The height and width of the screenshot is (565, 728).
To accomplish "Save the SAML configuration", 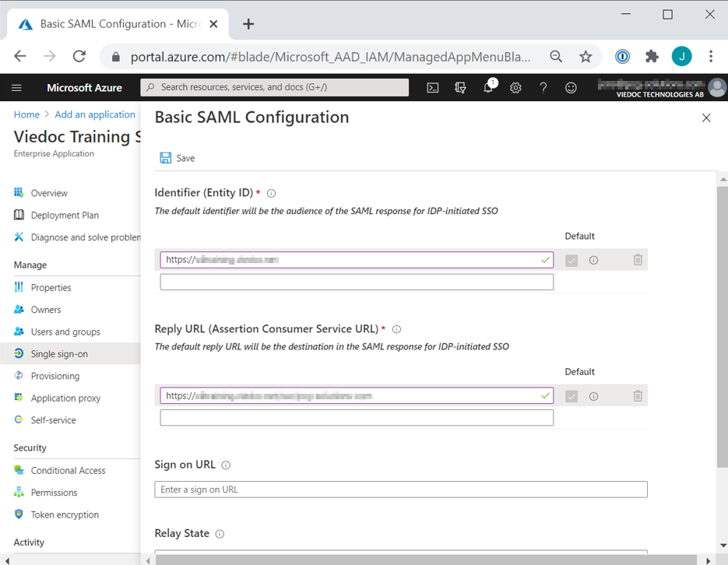I will 178,158.
